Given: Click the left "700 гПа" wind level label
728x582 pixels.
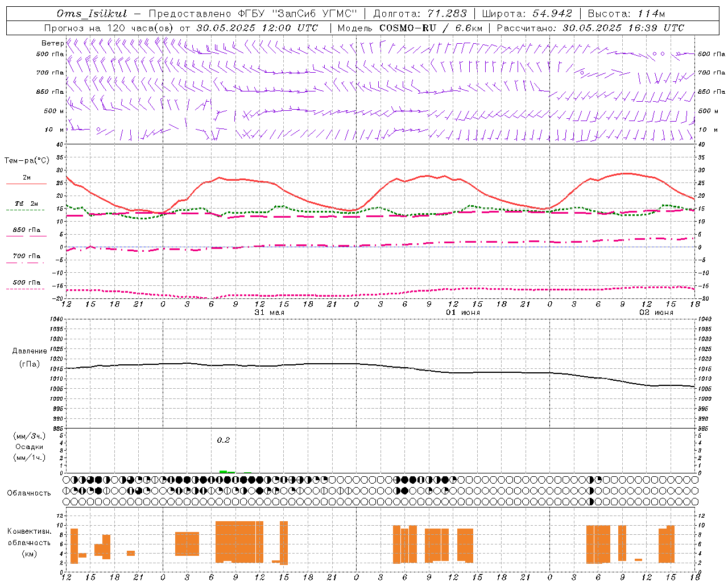Looking at the screenshot, I should pos(50,73).
